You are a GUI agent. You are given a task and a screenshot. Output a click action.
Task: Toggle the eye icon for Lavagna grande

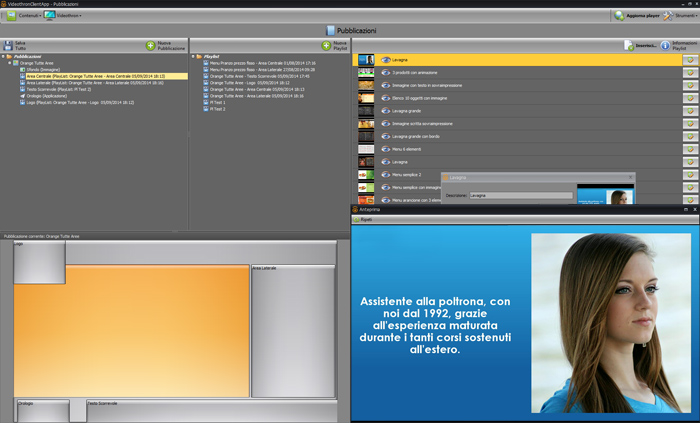386,111
